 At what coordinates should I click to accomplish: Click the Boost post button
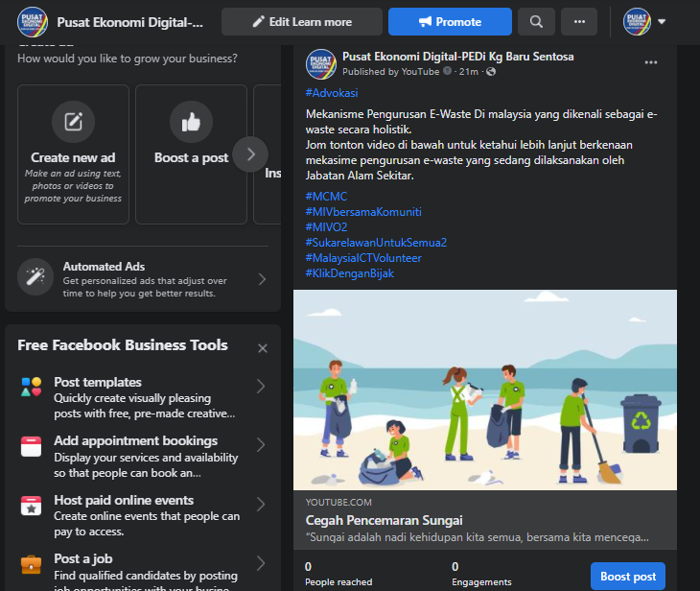pos(628,577)
